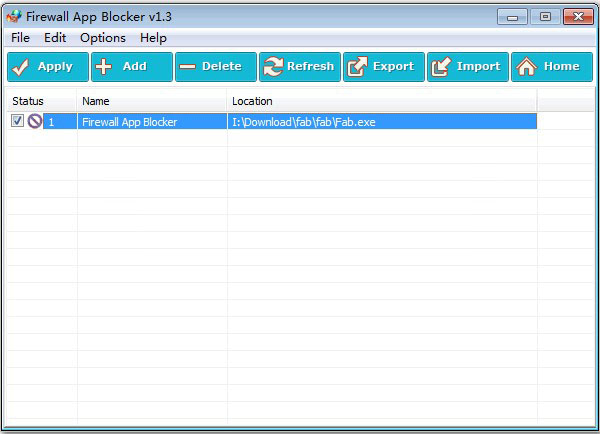Minimize the Firewall App Blocker window
600x434 pixels.
coord(512,17)
